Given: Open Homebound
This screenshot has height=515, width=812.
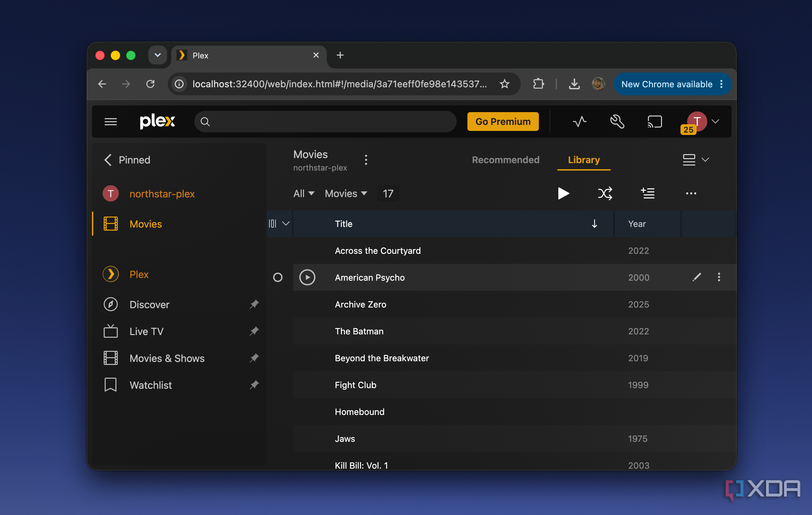Looking at the screenshot, I should [359, 412].
